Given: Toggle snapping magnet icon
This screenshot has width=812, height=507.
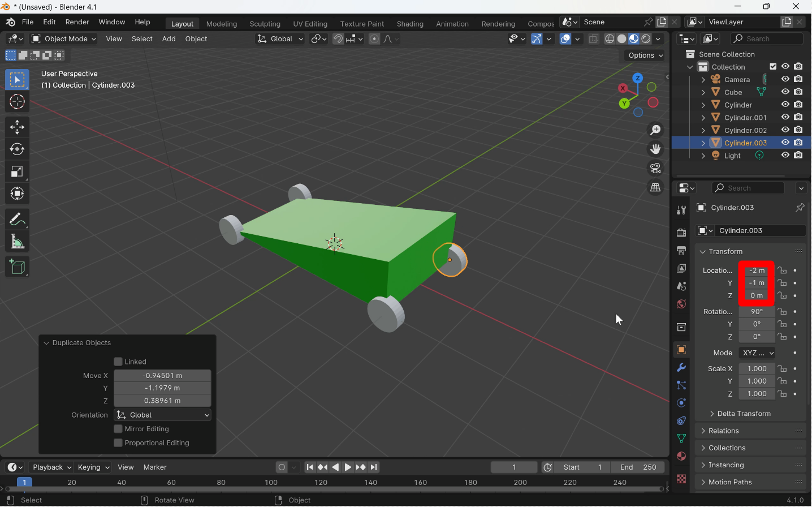Looking at the screenshot, I should (338, 39).
